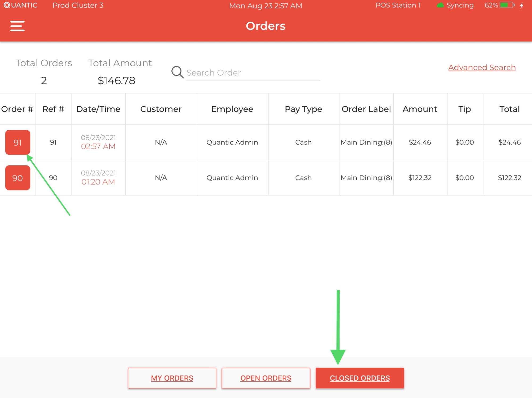This screenshot has width=532, height=399.
Task: Click the Prod Cluster 3 label
Action: click(78, 5)
